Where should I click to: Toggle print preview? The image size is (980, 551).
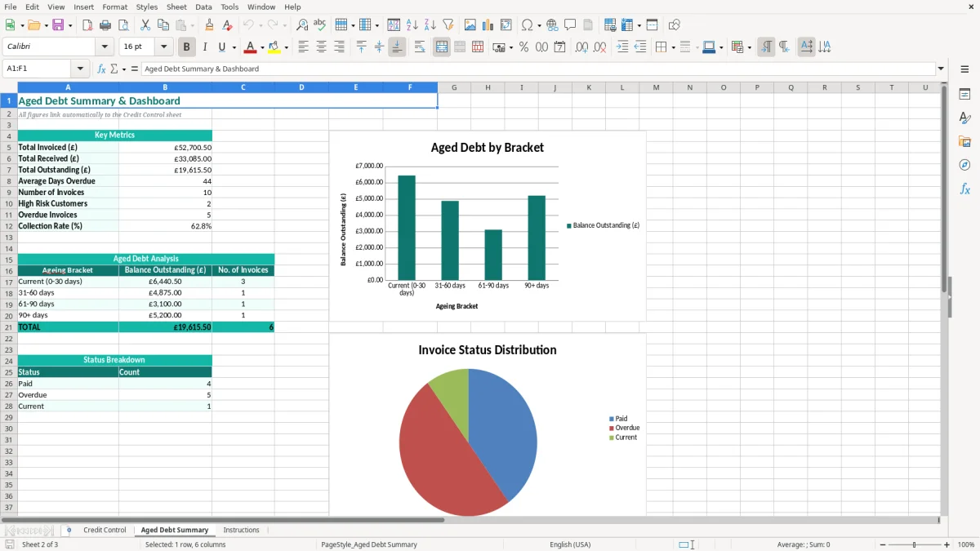[122, 25]
